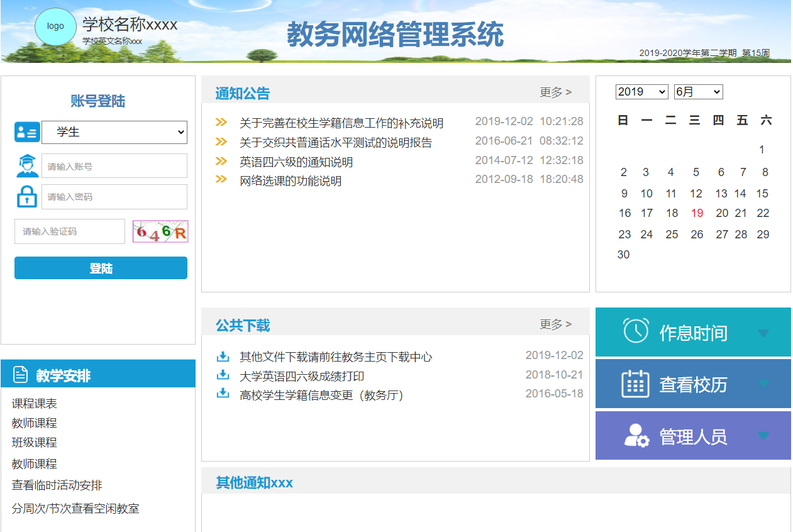Expand 查看校历 with its down arrow
Viewport: 793px width, 532px height.
[763, 384]
